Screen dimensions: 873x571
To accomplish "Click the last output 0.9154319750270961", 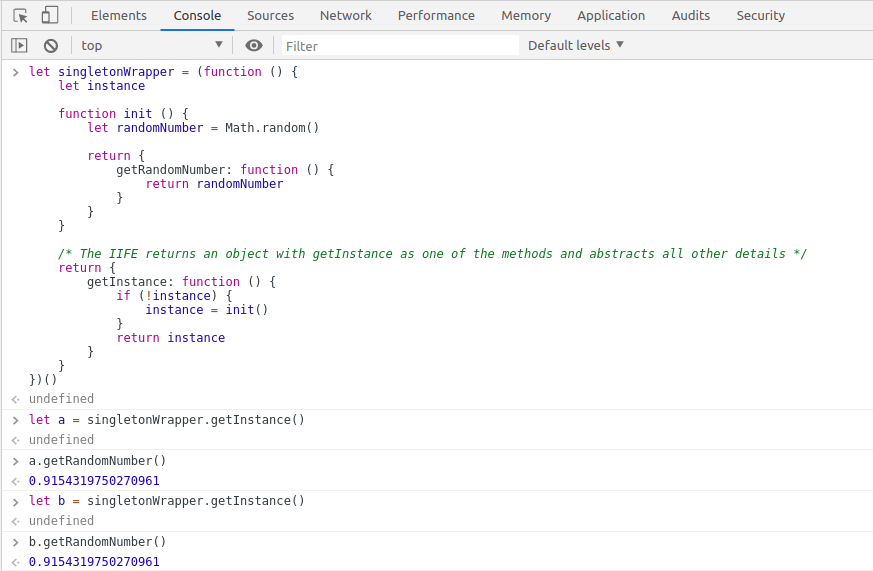I will [x=94, y=562].
